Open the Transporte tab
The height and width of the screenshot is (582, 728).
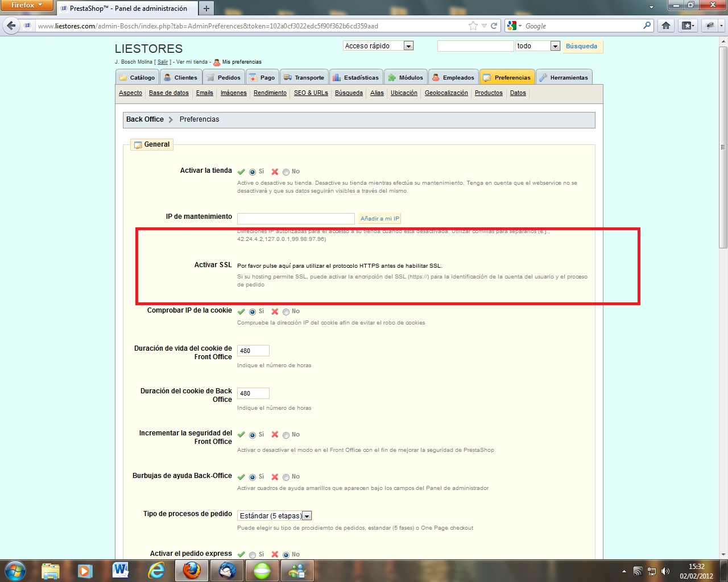coord(304,77)
